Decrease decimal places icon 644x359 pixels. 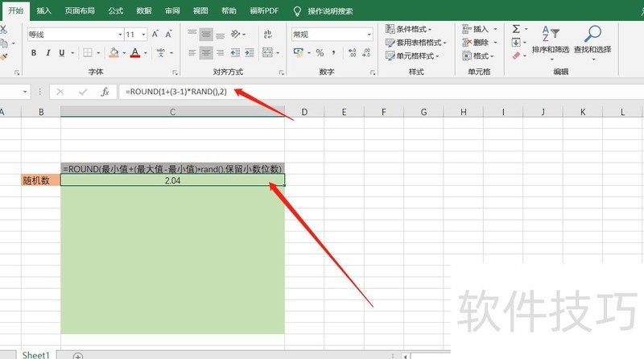click(x=366, y=52)
